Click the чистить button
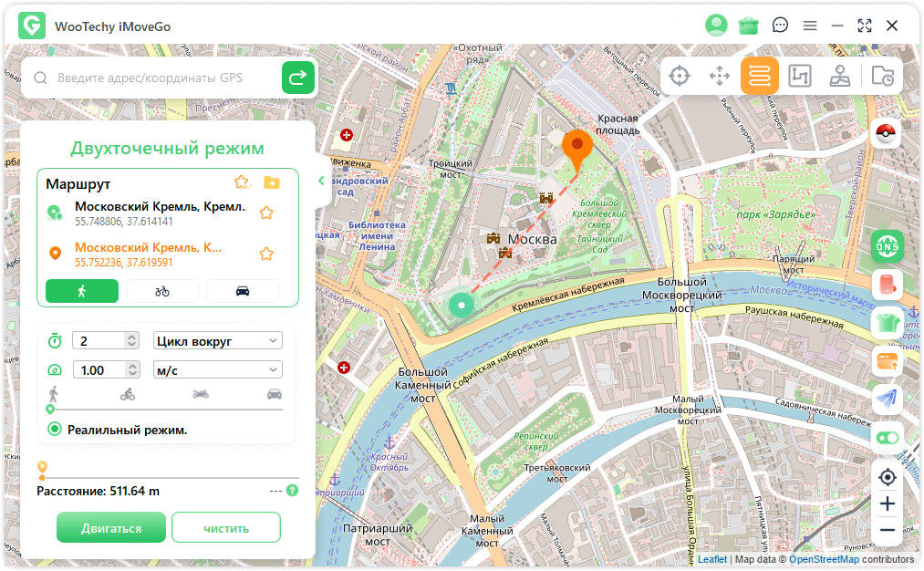 (x=225, y=528)
